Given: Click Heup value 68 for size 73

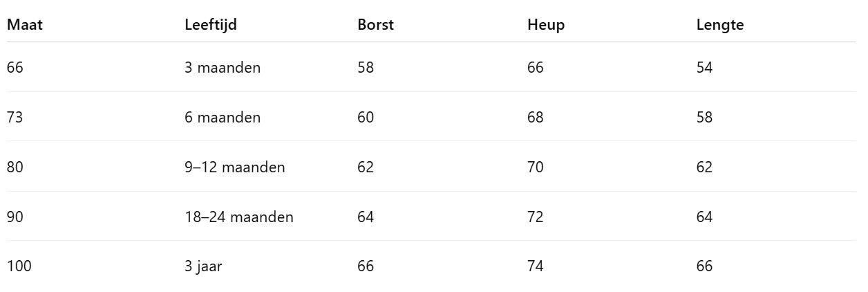Looking at the screenshot, I should (535, 118).
